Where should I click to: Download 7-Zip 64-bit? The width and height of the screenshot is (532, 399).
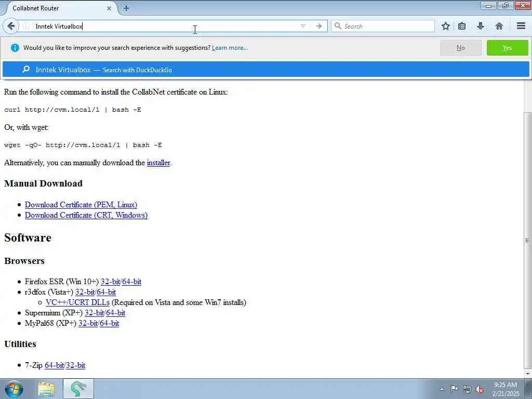coord(54,365)
